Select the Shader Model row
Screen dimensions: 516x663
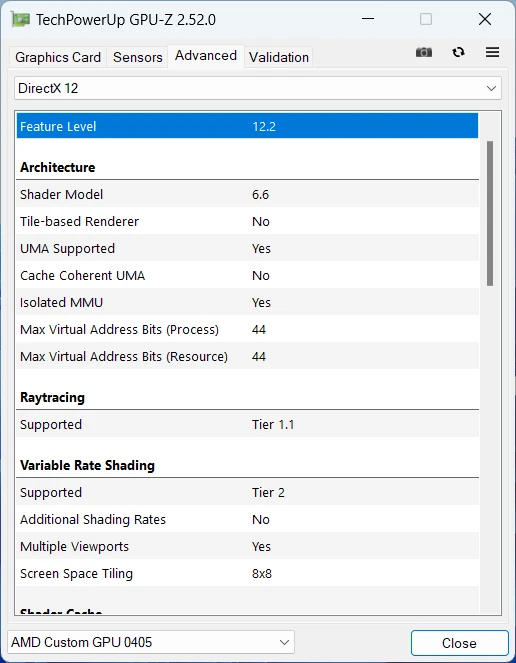click(x=247, y=195)
